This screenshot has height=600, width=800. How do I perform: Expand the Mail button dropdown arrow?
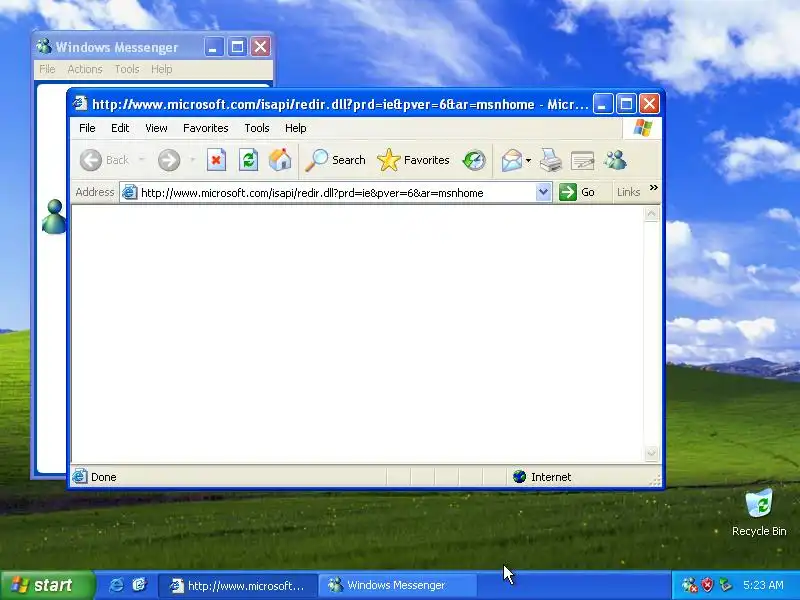pyautogui.click(x=529, y=161)
